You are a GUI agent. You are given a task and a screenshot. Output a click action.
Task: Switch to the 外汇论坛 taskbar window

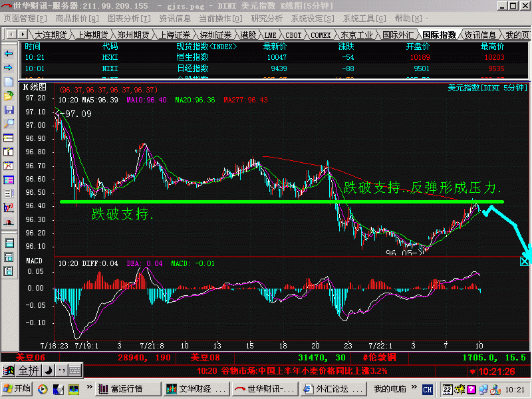[333, 389]
